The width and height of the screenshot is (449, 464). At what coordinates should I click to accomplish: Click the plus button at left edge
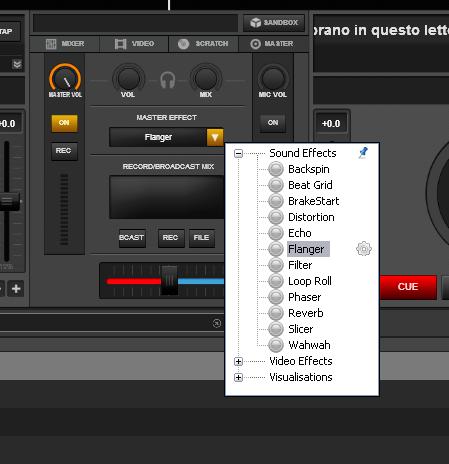pos(16,288)
